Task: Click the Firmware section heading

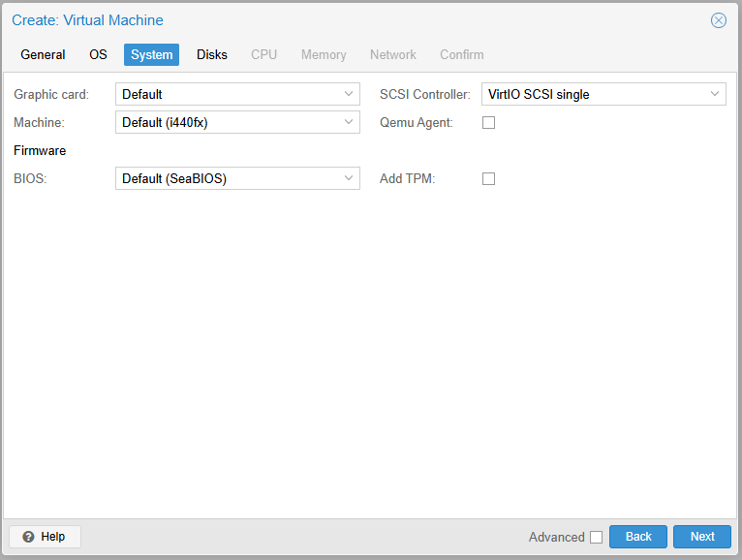Action: 40,150
